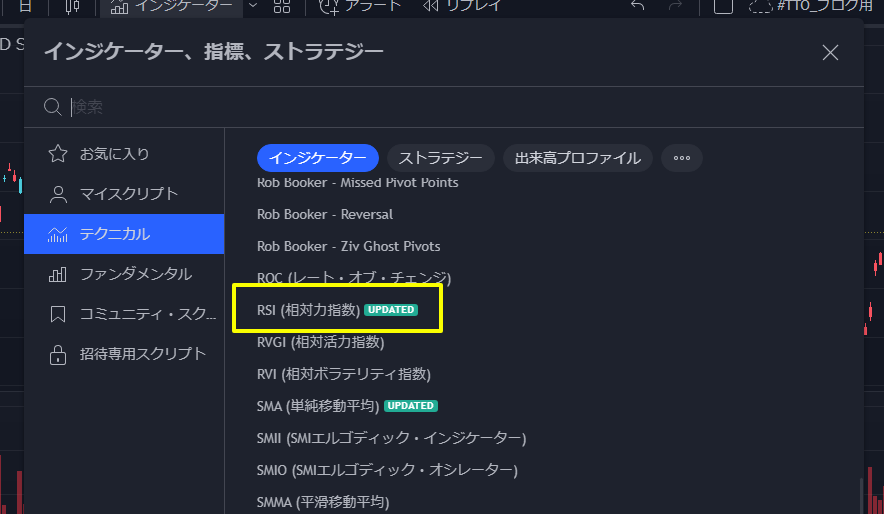Open マイスクリプト category
This screenshot has height=514, width=884.
124,194
